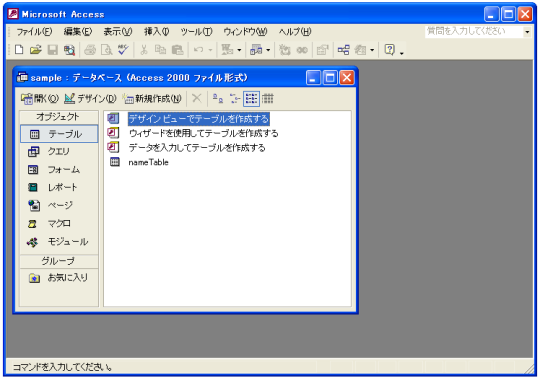
Task: Expand the Office Links dropdown arrow
Action: [239, 50]
